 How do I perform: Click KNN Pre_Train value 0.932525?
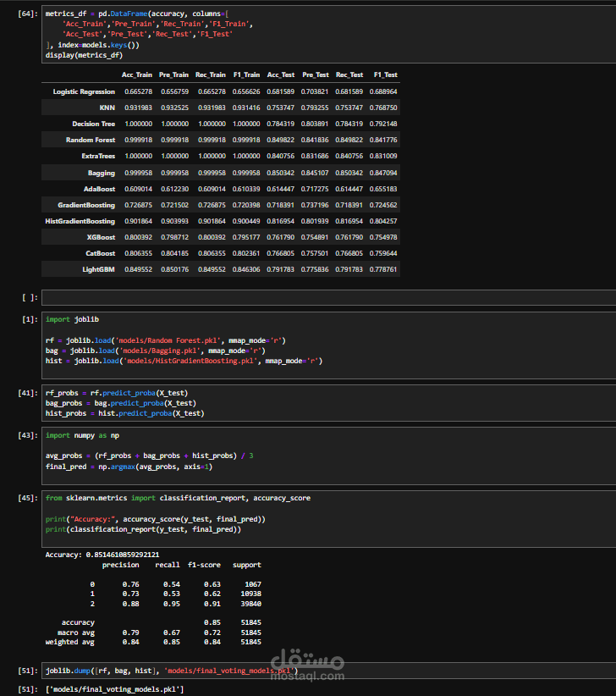[x=175, y=108]
